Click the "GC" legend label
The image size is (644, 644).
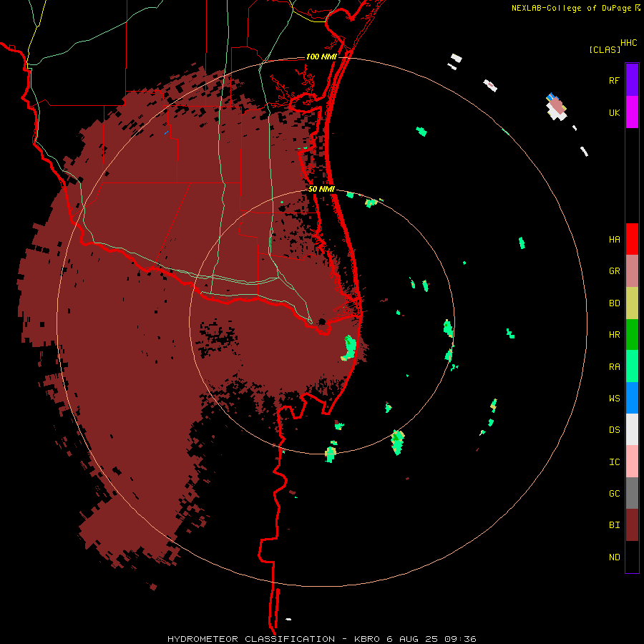pyautogui.click(x=614, y=493)
